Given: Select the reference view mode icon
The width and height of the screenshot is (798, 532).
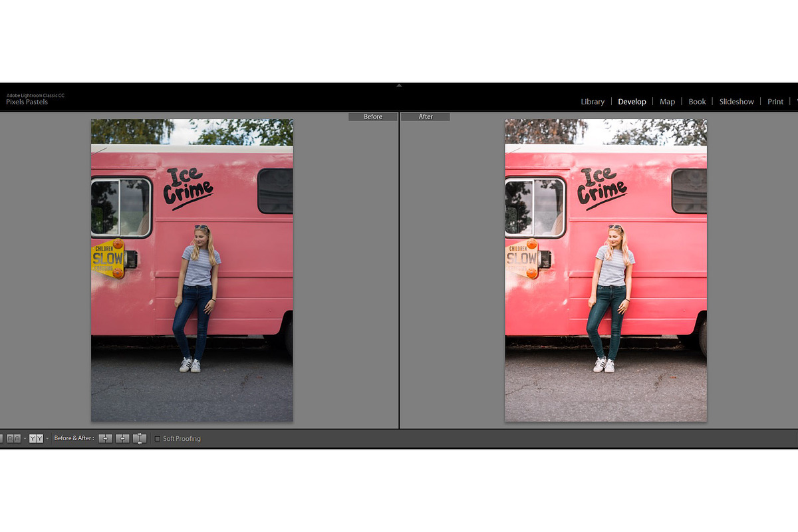Looking at the screenshot, I should tap(14, 438).
